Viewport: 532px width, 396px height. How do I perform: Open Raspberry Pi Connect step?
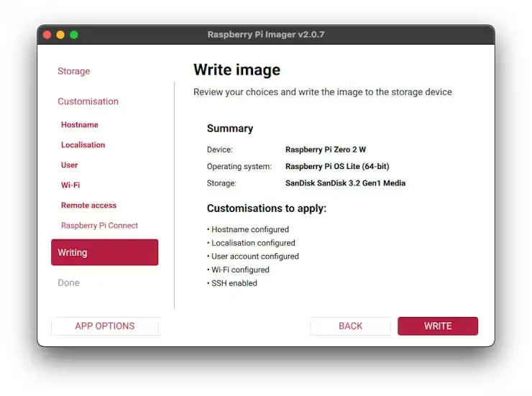point(99,226)
